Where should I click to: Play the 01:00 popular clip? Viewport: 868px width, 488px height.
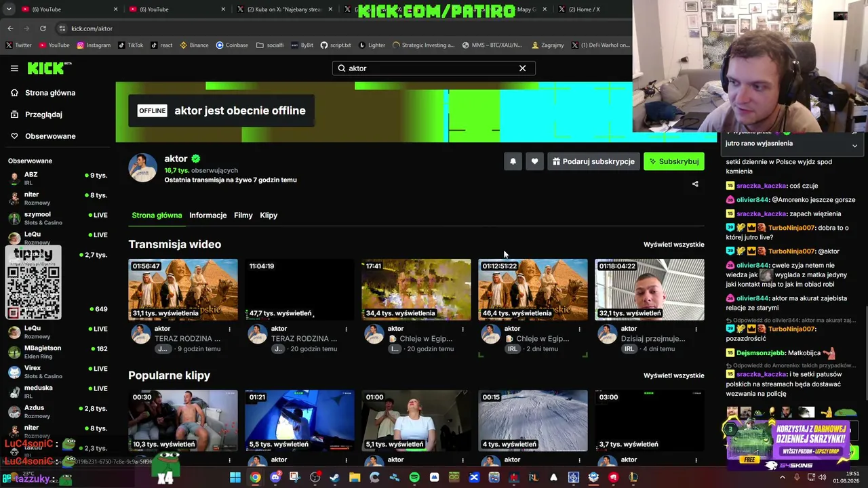(416, 420)
